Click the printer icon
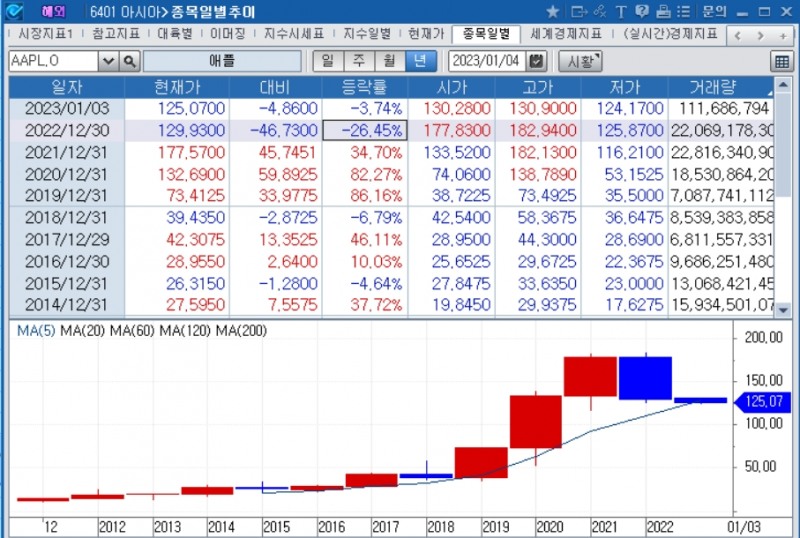Screen dimensions: 800x538 [x=663, y=11]
